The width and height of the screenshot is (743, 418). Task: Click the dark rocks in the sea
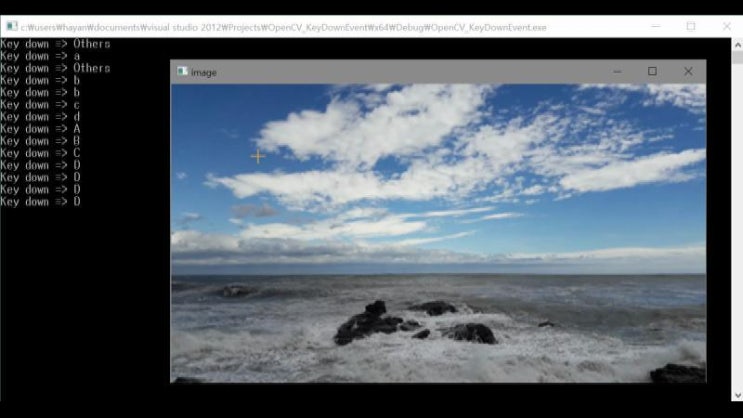point(370,323)
